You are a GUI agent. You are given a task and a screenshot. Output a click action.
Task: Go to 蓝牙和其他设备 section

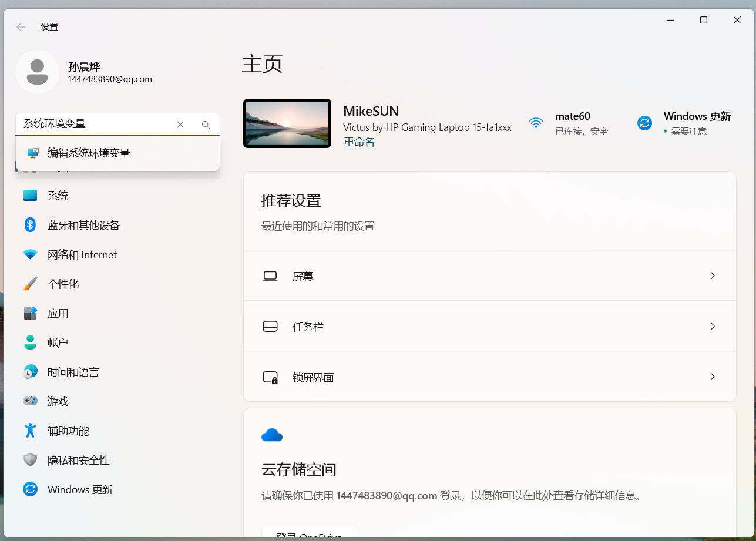coord(117,225)
